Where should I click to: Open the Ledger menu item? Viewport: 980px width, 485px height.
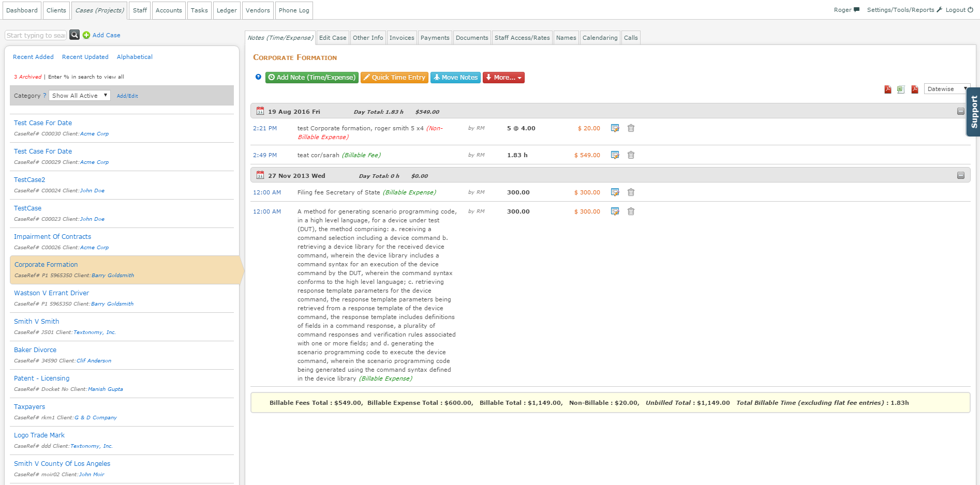227,10
